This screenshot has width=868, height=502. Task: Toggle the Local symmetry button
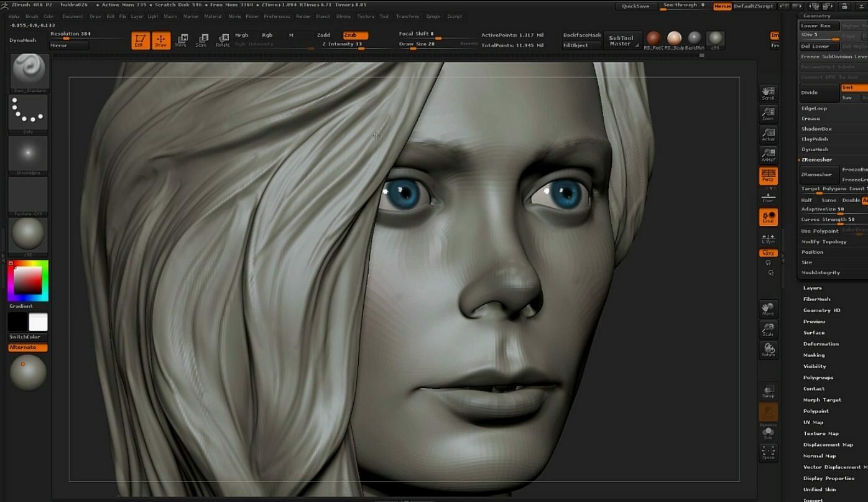tap(769, 217)
